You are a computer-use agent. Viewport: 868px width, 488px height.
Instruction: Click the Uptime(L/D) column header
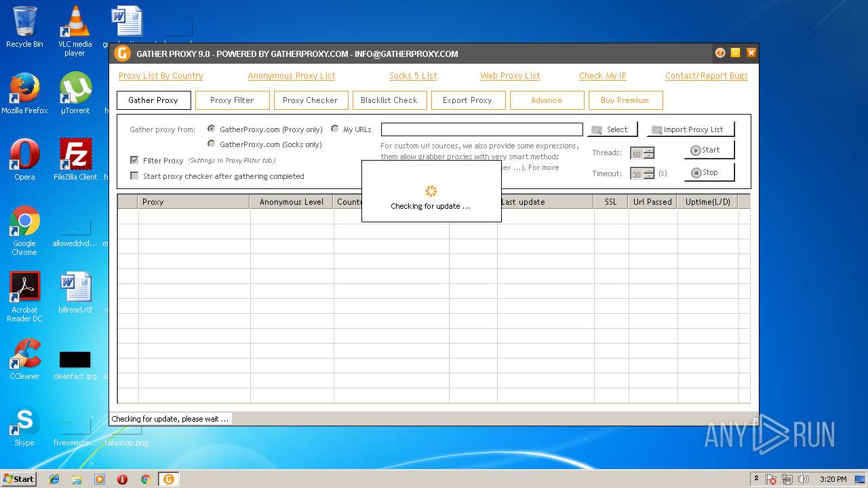(x=707, y=202)
